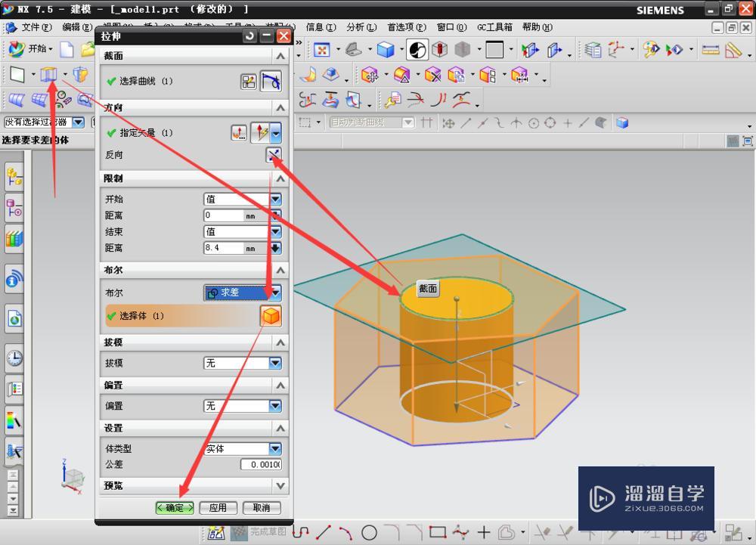756x545 pixels.
Task: Click the 反向 reverse direction icon
Action: click(274, 155)
